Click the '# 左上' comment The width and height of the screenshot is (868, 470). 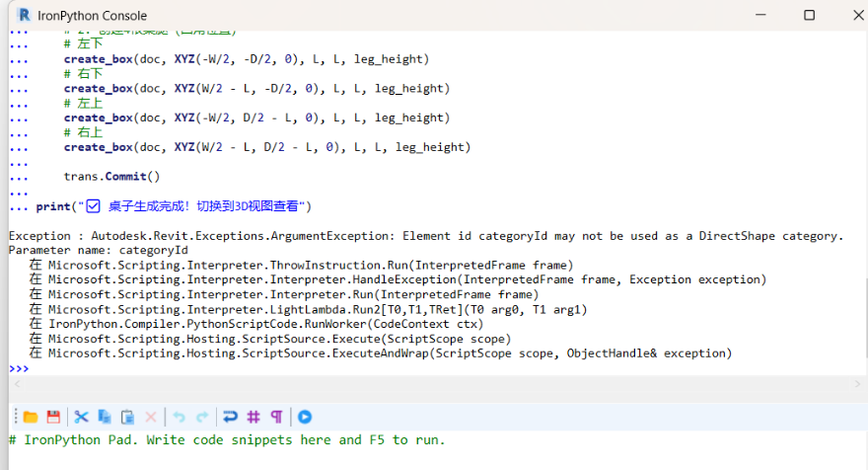(83, 103)
